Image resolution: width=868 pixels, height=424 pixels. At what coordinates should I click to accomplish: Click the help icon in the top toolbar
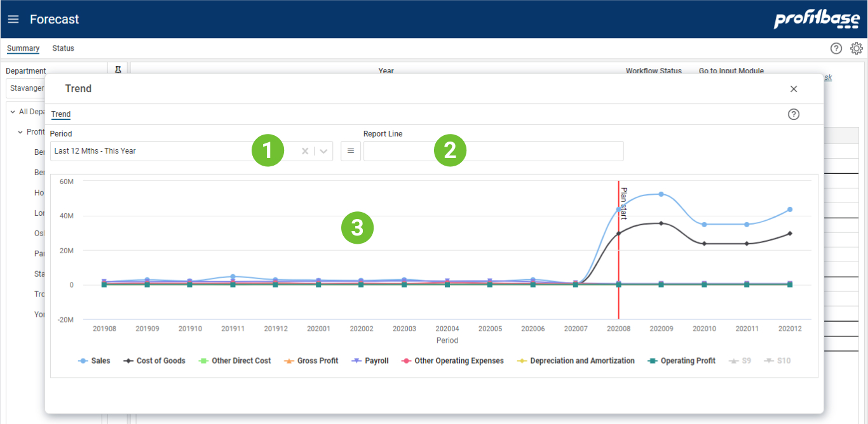tap(836, 48)
